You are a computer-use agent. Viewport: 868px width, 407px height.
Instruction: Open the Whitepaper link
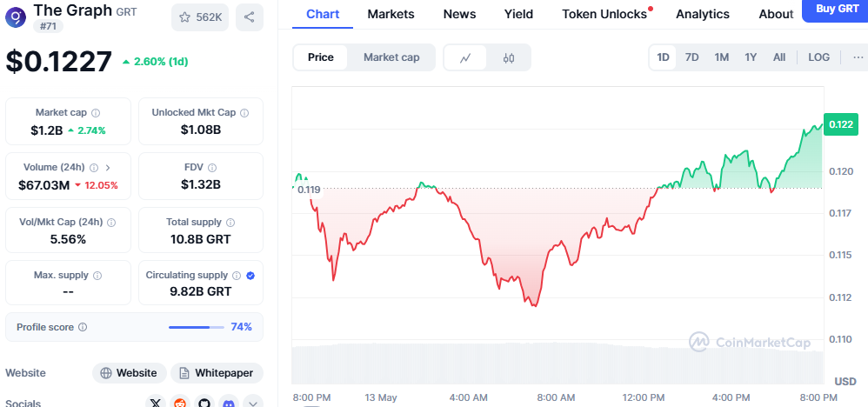(217, 373)
